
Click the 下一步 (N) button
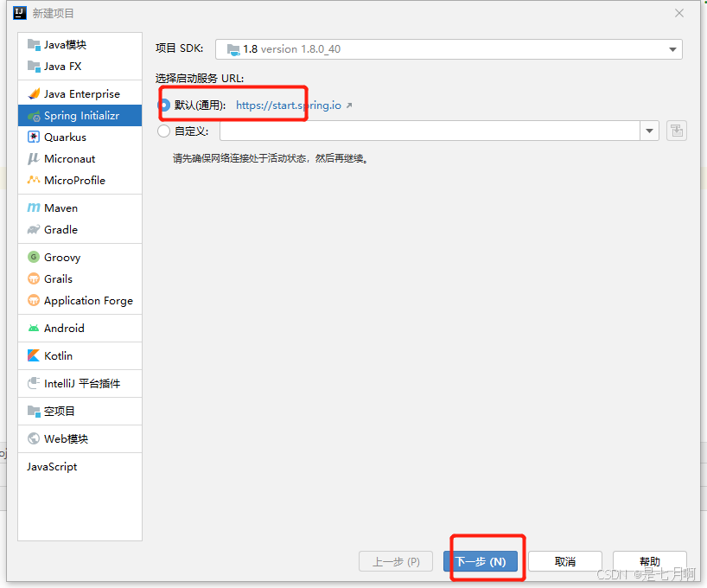(481, 561)
